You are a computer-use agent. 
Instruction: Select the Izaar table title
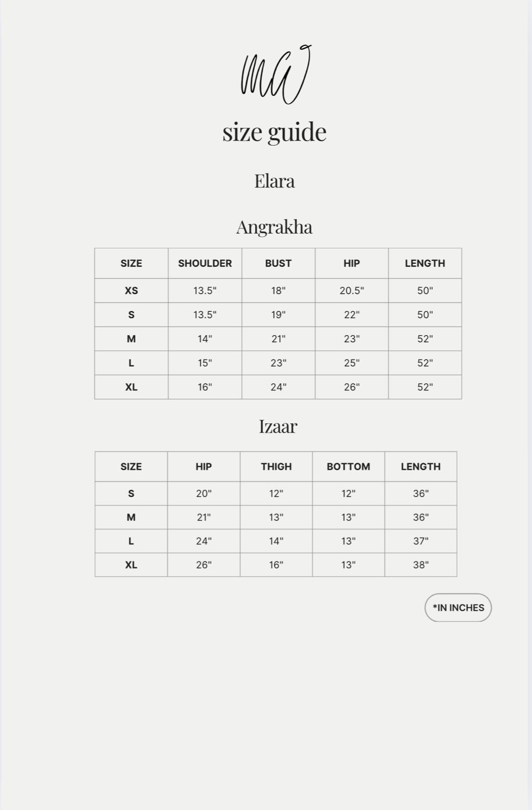coord(277,426)
